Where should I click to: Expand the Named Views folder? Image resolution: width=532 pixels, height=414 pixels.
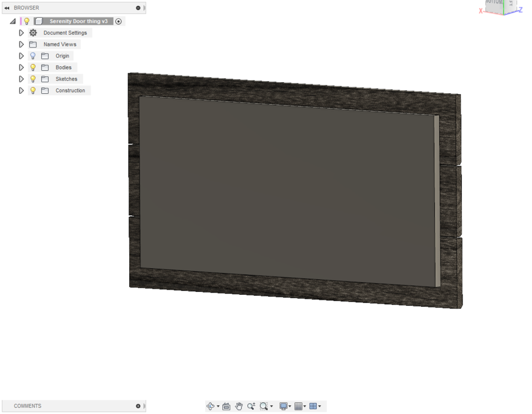pyautogui.click(x=22, y=45)
